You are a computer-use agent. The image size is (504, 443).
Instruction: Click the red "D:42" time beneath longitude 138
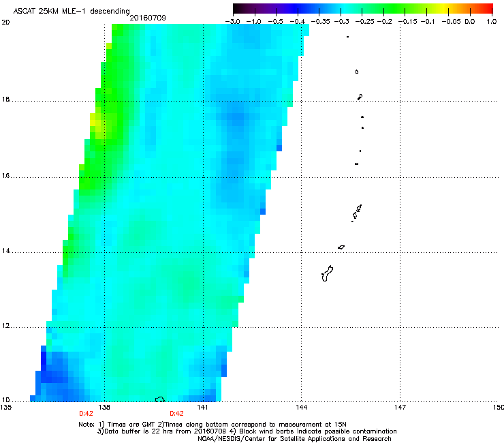86,414
